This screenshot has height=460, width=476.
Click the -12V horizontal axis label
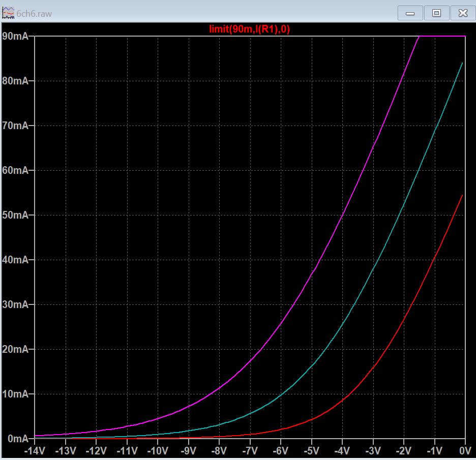[96, 451]
